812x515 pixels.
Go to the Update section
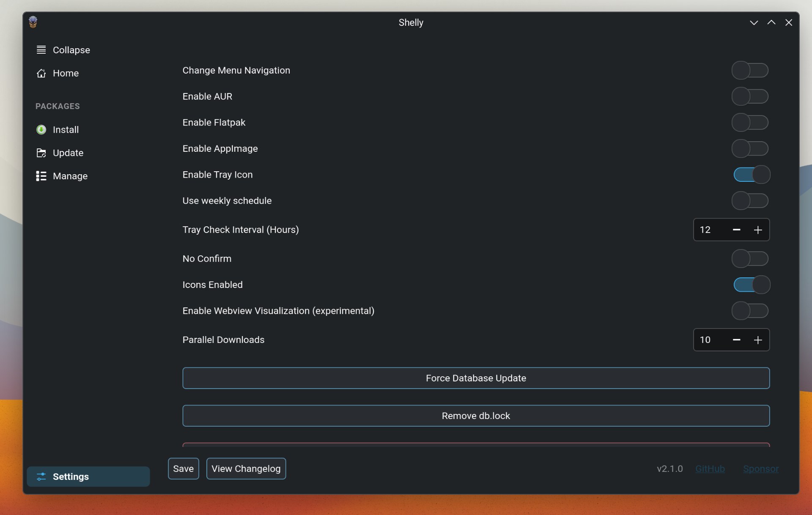[x=68, y=153]
